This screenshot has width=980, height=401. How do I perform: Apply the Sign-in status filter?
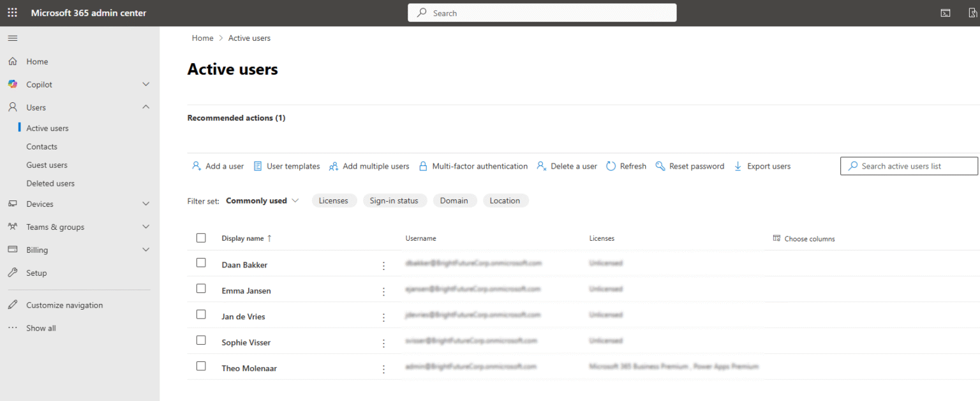[x=395, y=200]
